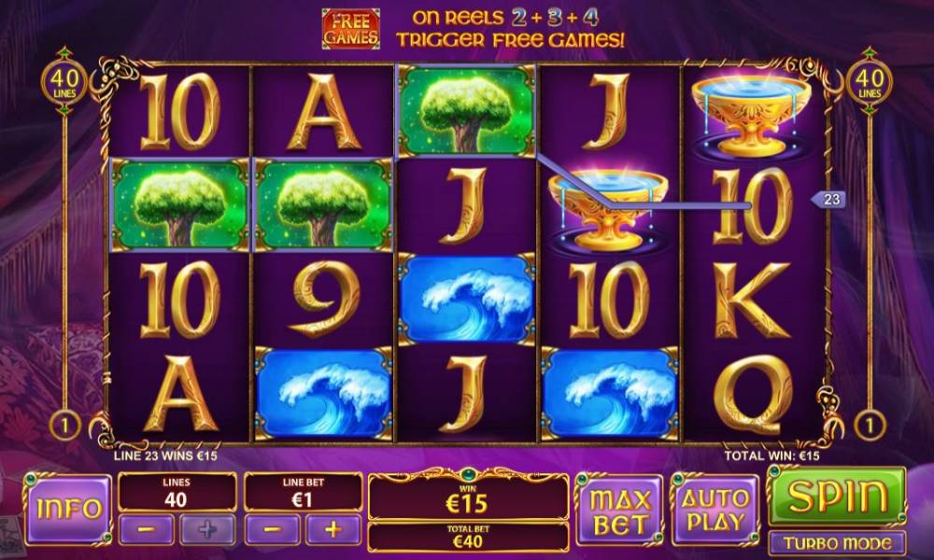Open the Info paytable

(x=68, y=510)
